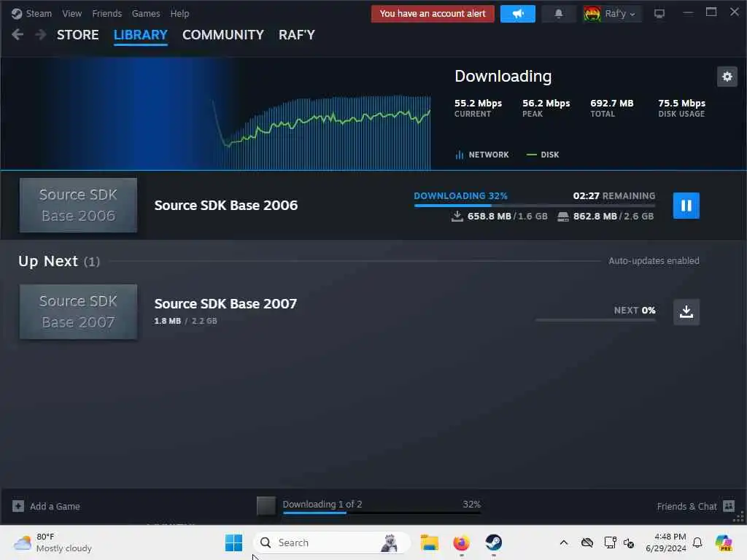Click the plus icon beside Add a Game

pyautogui.click(x=18, y=506)
